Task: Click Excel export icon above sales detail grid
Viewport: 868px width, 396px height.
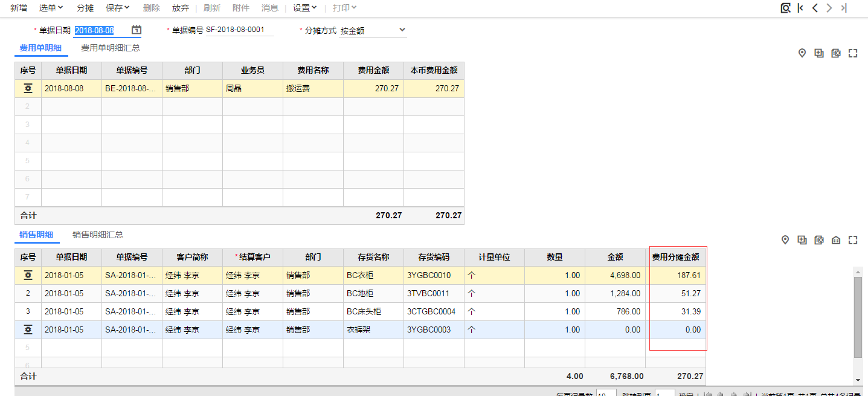Action: pos(819,240)
